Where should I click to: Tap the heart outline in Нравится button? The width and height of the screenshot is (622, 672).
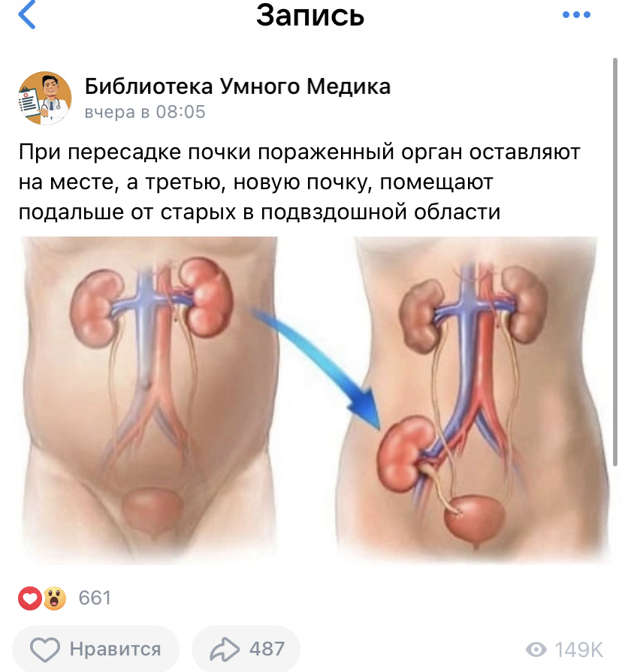click(x=45, y=649)
